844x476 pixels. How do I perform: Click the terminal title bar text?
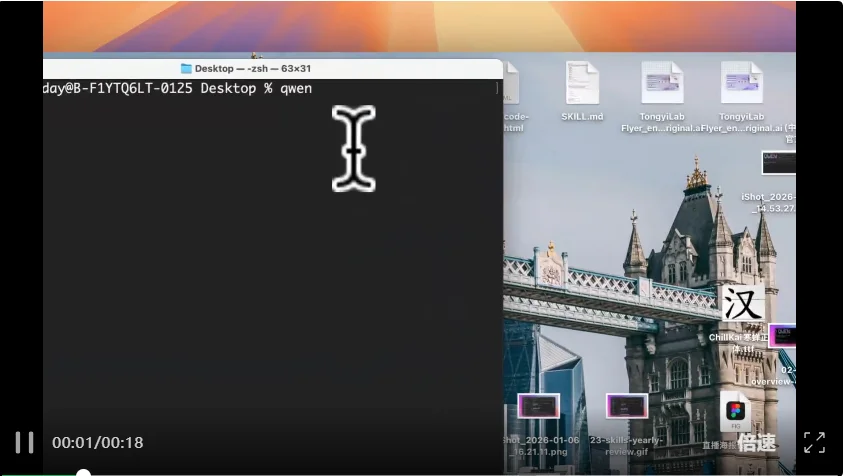(x=253, y=69)
